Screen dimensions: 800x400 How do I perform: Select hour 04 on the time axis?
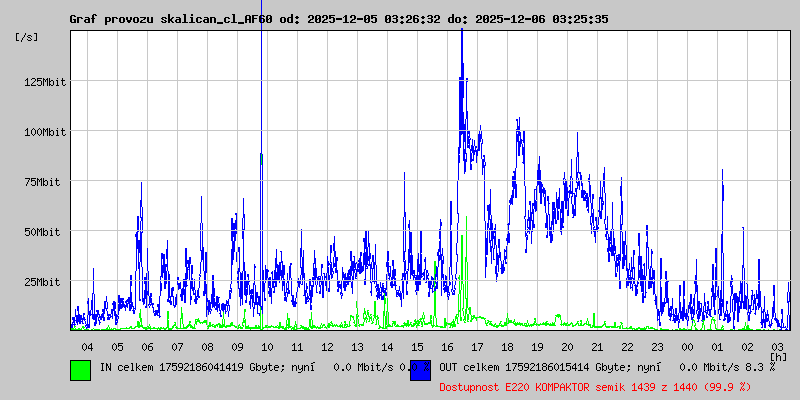click(x=87, y=347)
